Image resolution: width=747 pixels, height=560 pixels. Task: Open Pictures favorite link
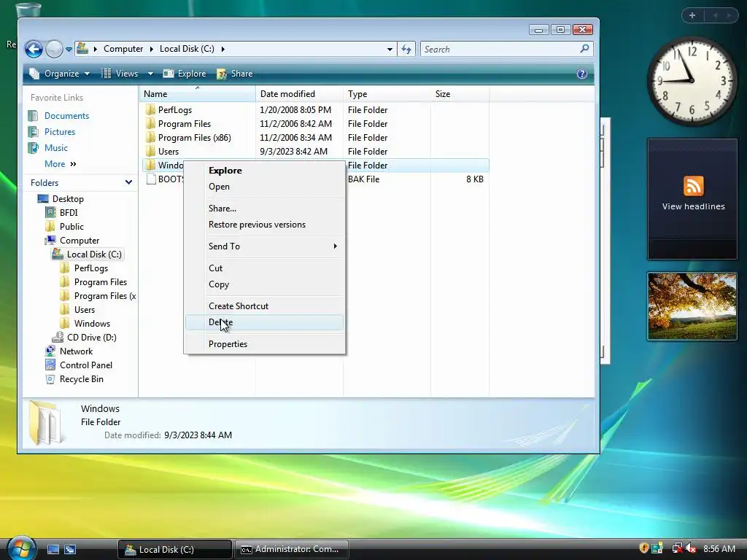point(60,132)
